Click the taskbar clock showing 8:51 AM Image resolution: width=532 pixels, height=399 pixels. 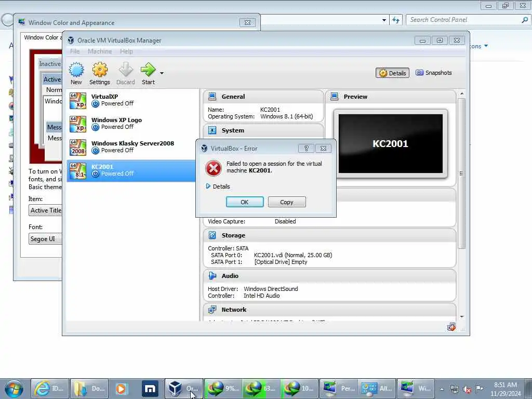506,389
